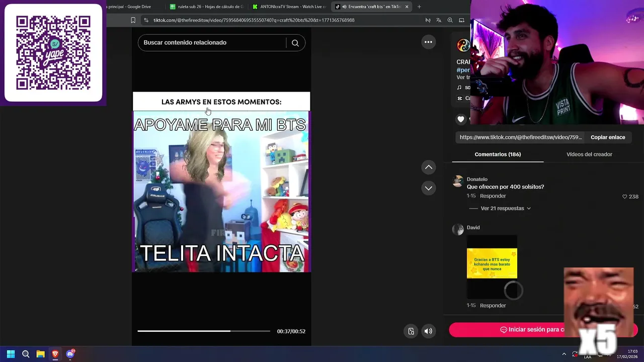The height and width of the screenshot is (362, 644).
Task: Click the Copiar enlace button
Action: coord(608,137)
